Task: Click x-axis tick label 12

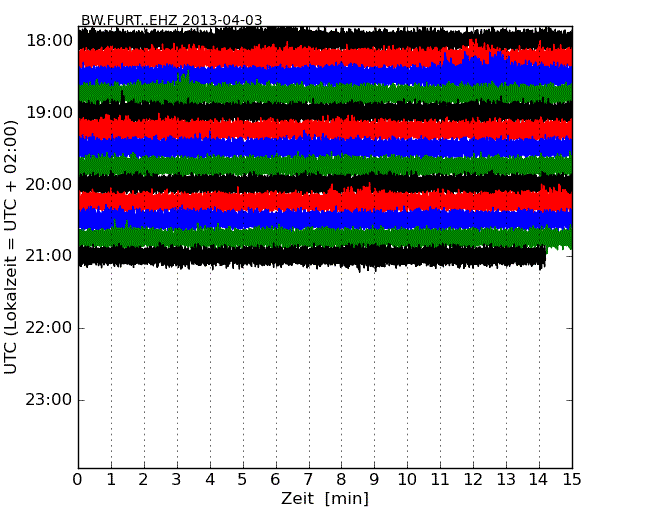Action: 473,480
